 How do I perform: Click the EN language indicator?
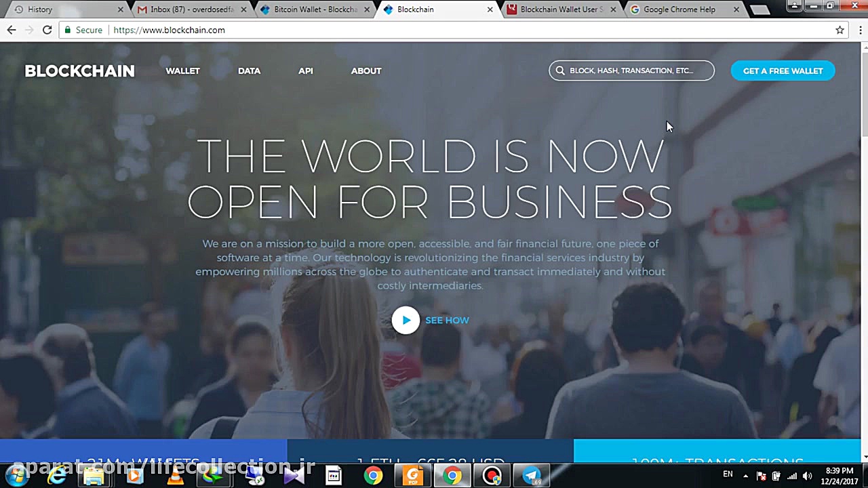[728, 474]
